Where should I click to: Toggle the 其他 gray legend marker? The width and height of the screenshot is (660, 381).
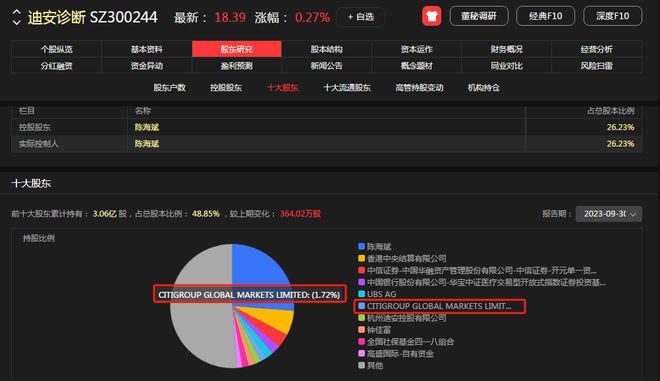pyautogui.click(x=361, y=365)
